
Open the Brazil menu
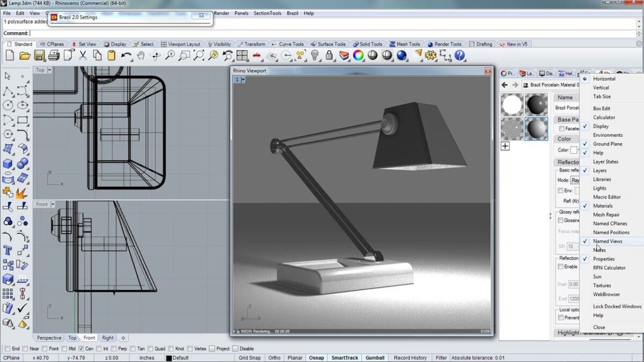click(292, 13)
